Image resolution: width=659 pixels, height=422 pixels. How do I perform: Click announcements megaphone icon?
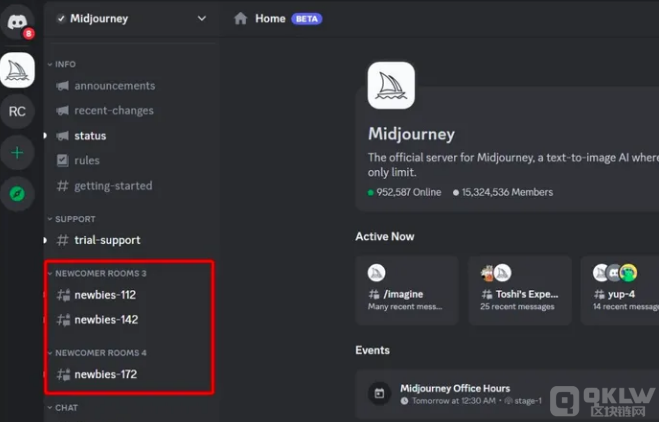62,86
